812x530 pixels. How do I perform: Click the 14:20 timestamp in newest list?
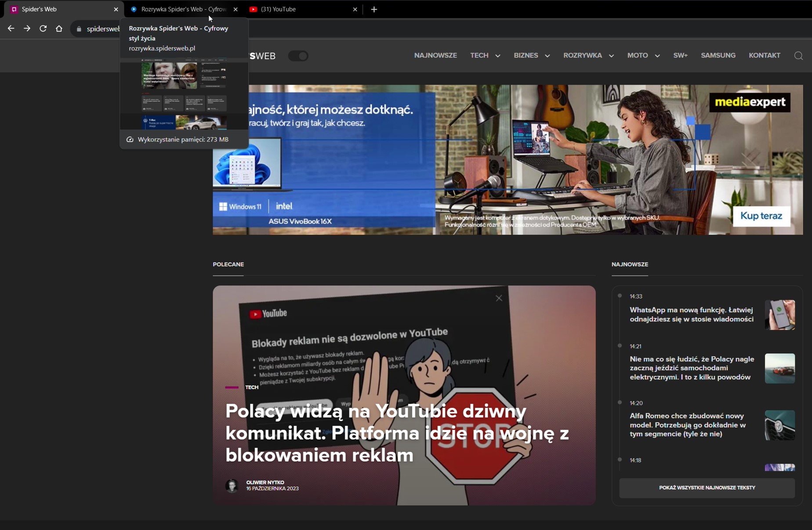click(x=636, y=403)
